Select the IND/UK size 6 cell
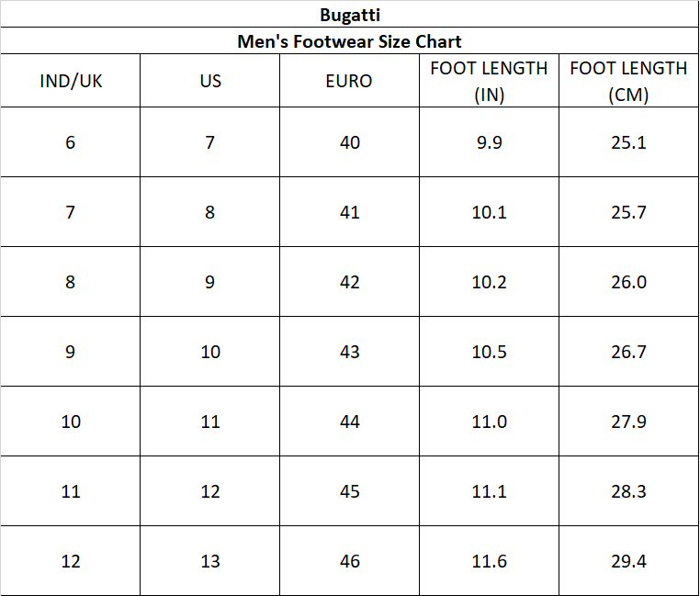Image resolution: width=700 pixels, height=596 pixels. coord(71,142)
